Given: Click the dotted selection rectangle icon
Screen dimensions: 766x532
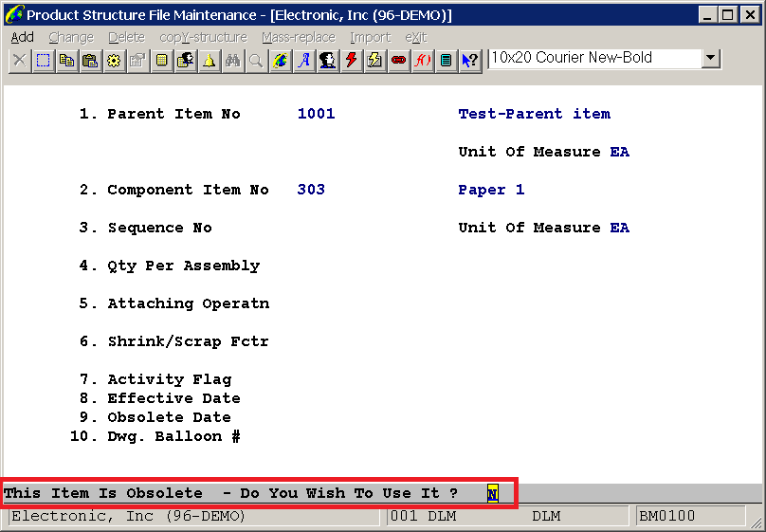Looking at the screenshot, I should [43, 60].
